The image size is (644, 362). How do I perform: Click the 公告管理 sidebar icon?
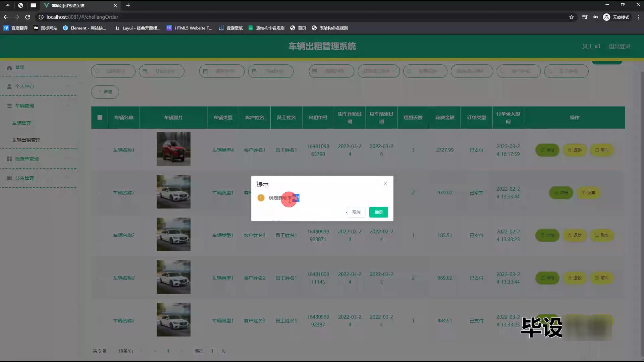coord(9,178)
